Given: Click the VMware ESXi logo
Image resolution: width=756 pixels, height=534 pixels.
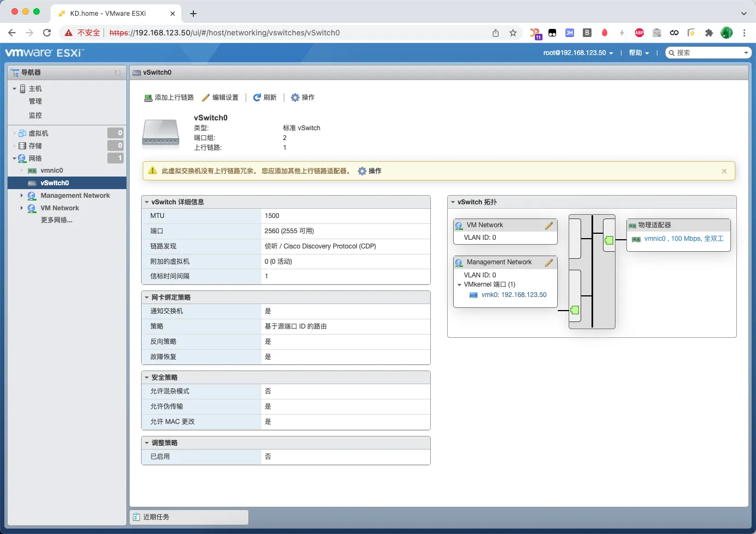Looking at the screenshot, I should pos(45,53).
